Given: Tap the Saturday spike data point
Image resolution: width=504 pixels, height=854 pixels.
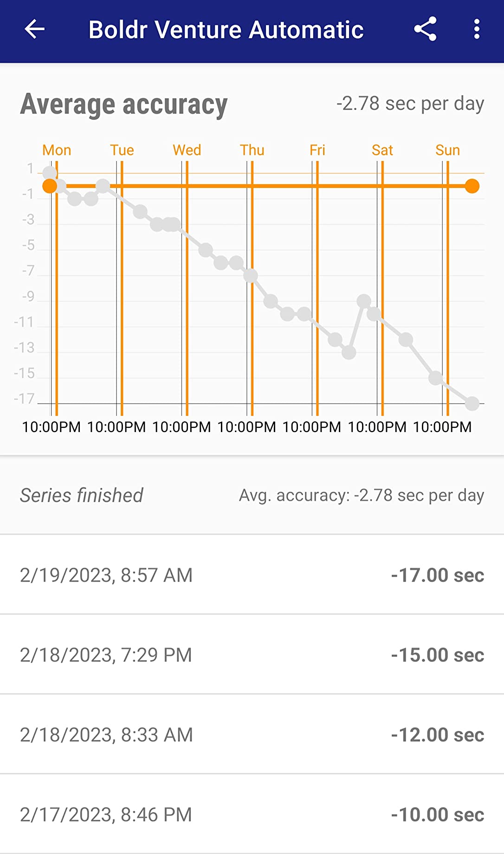Looking at the screenshot, I should point(364,301).
